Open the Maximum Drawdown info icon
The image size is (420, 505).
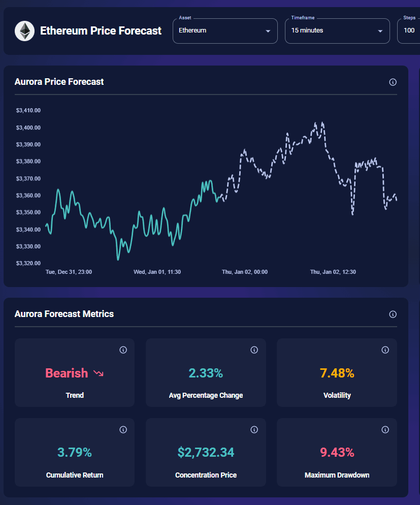(385, 429)
